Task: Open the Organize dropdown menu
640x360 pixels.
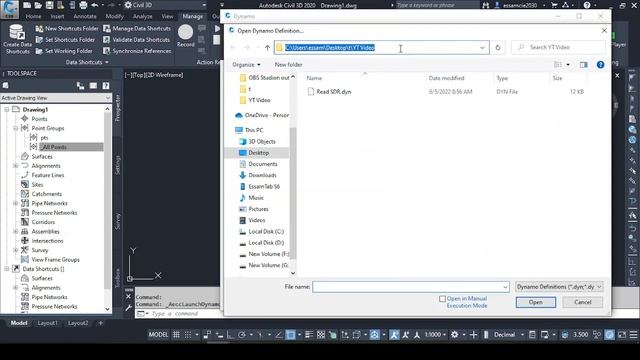Action: pos(246,64)
